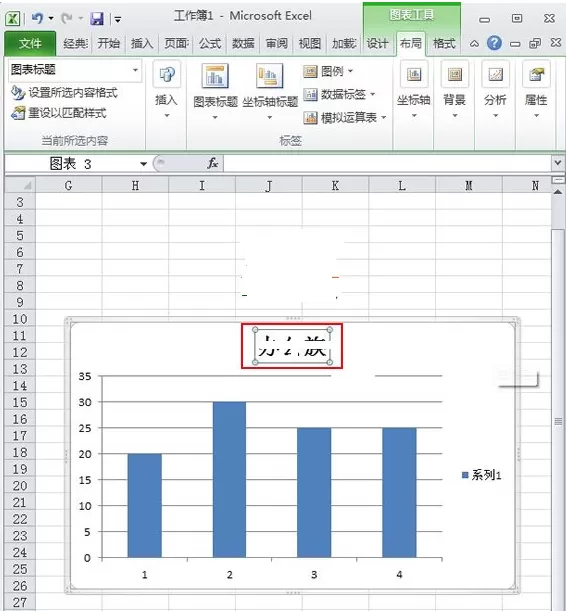Select the 布局 chart tab
The image size is (566, 611).
tap(411, 43)
